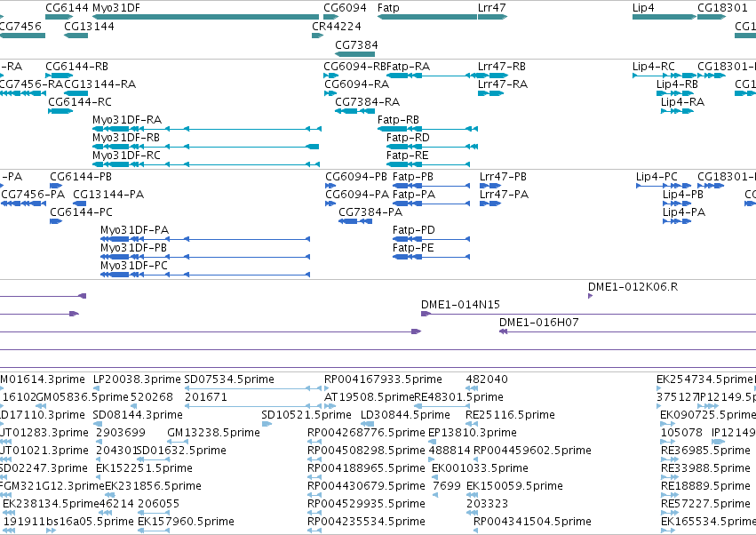Viewport: 756px width, 535px height.
Task: Click the Lip4 gene bar
Action: (664, 17)
